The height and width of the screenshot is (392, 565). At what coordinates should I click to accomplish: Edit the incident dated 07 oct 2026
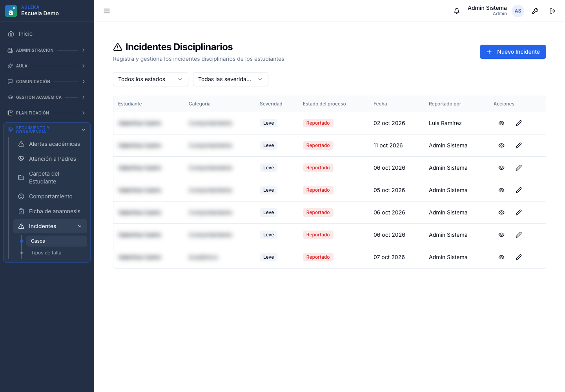click(519, 257)
